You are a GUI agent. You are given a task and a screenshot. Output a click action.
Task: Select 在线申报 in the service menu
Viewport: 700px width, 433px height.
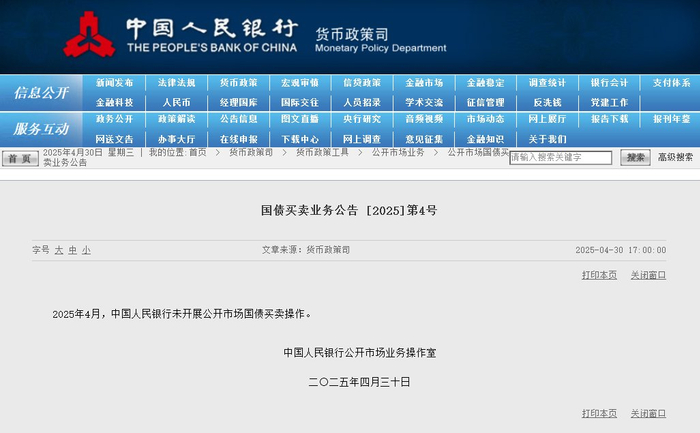click(x=238, y=139)
